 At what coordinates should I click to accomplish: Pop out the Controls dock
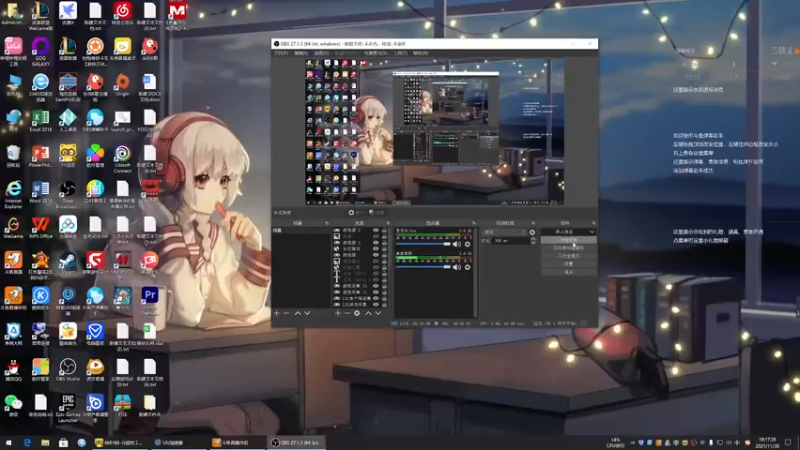click(593, 223)
